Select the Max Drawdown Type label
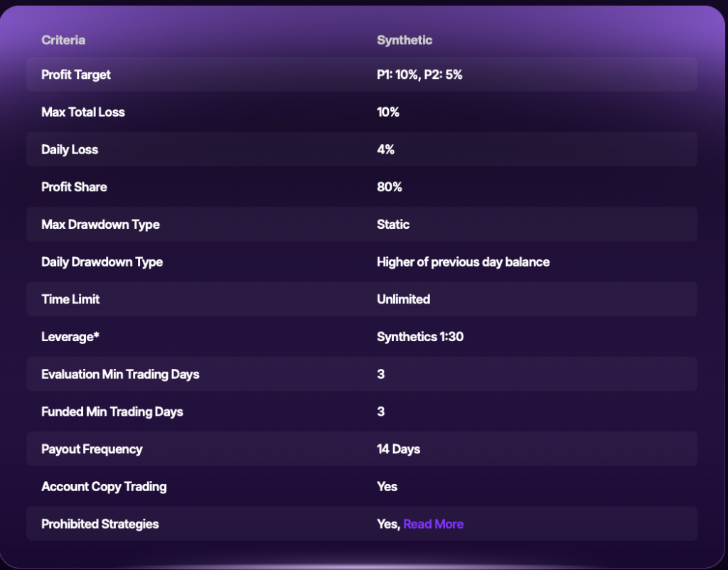 coord(100,225)
